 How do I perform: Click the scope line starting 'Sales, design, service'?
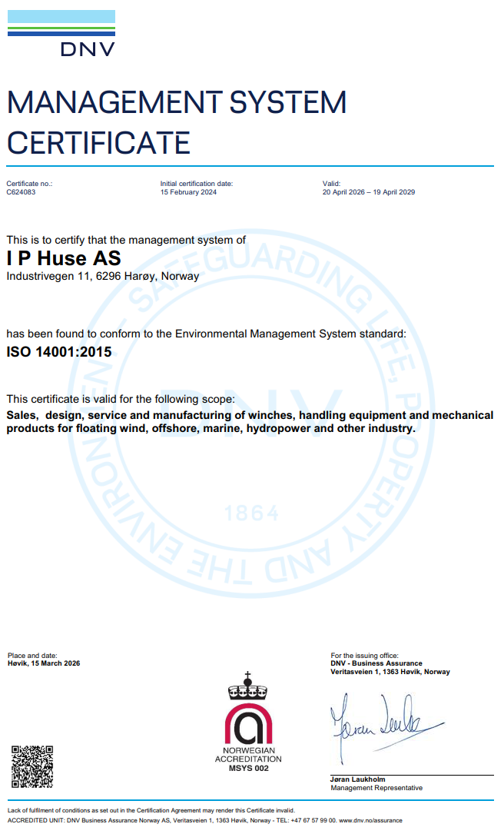point(250,415)
